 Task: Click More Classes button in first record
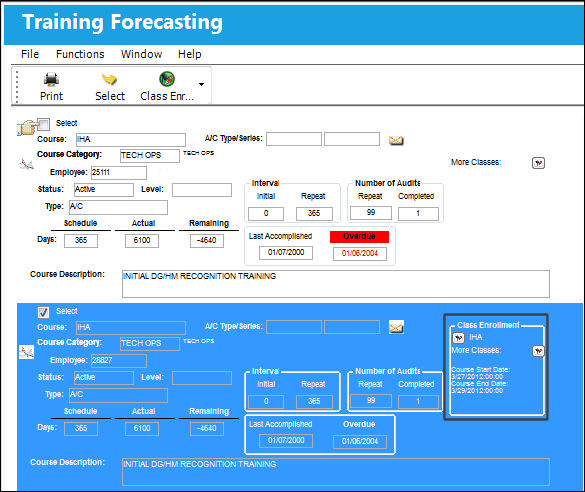point(538,163)
